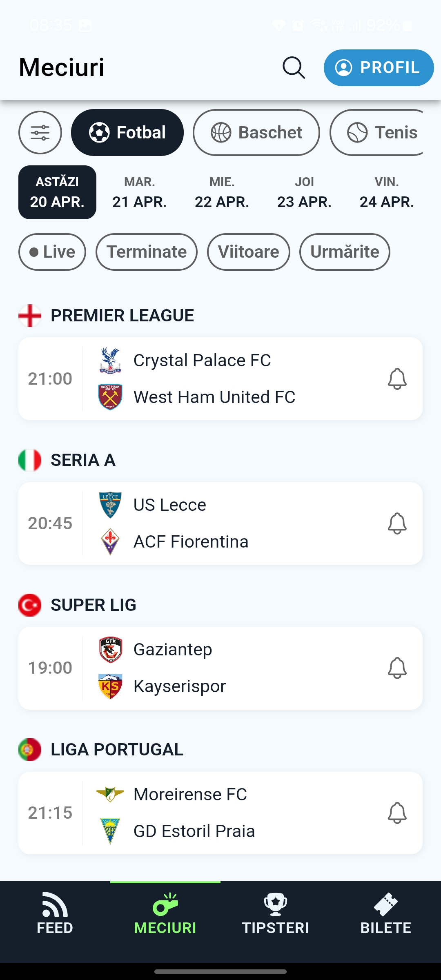
Task: Open West Ham United FC crest
Action: tap(110, 397)
